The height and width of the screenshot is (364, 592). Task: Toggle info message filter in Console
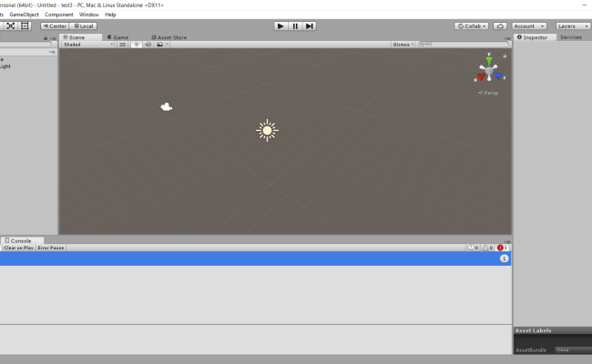tap(473, 248)
